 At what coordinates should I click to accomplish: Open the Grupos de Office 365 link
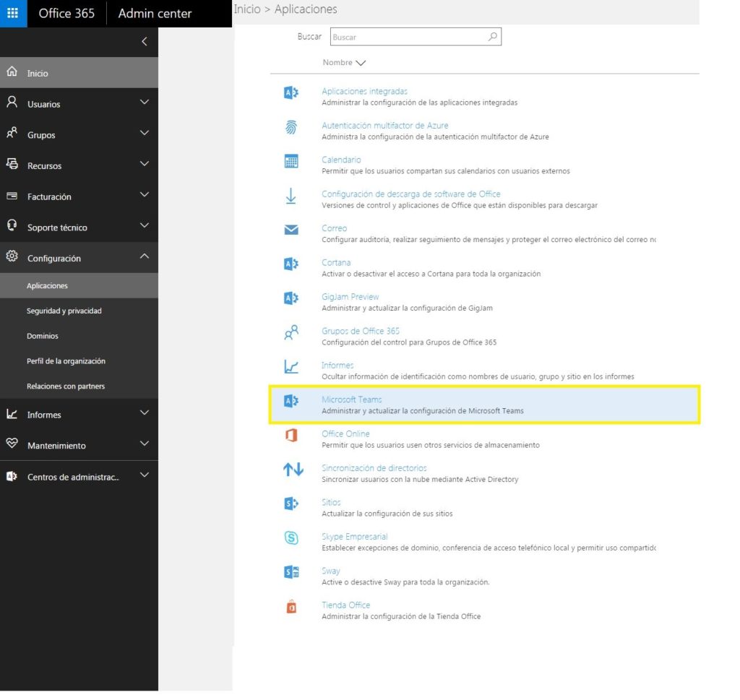coord(361,331)
